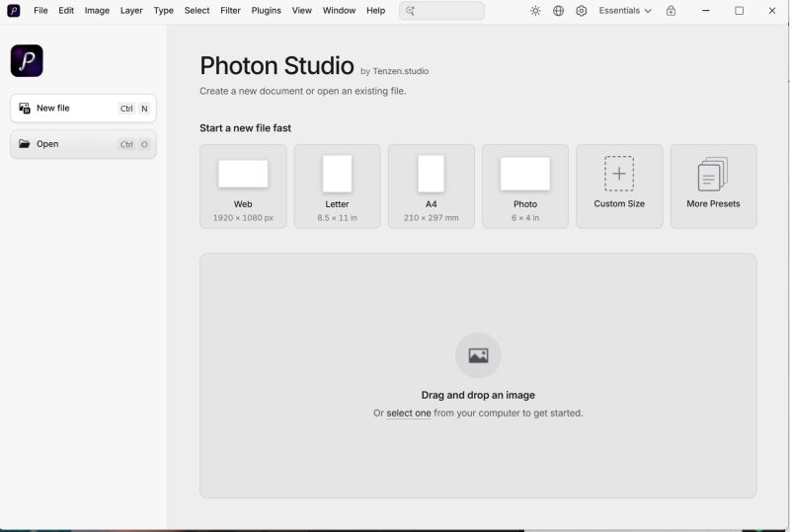Maximize the Photon Studio window

(739, 11)
